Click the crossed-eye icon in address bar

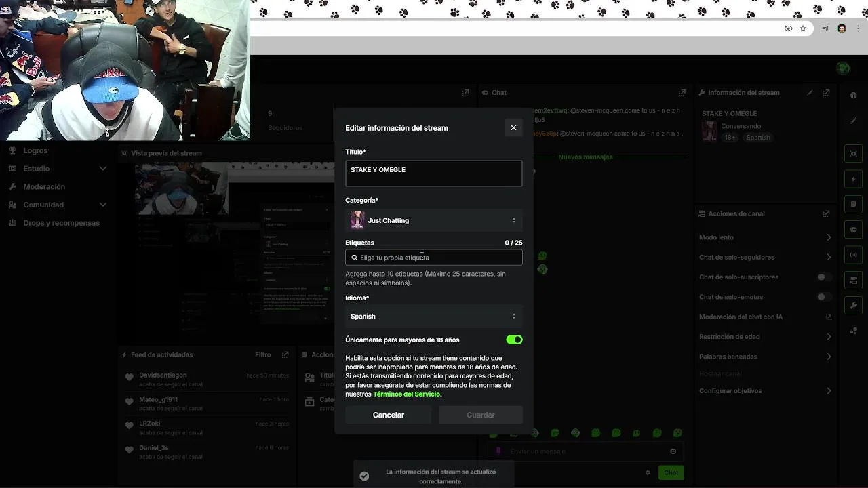click(x=788, y=28)
